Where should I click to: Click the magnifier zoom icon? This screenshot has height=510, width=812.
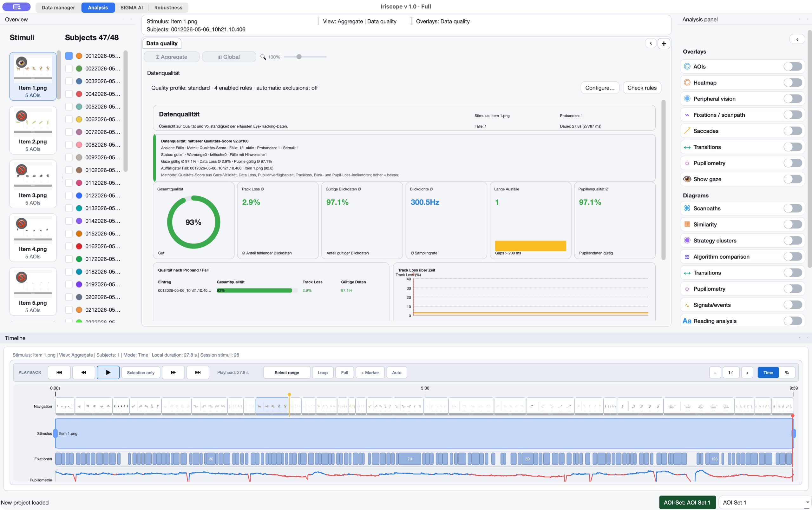pyautogui.click(x=263, y=57)
